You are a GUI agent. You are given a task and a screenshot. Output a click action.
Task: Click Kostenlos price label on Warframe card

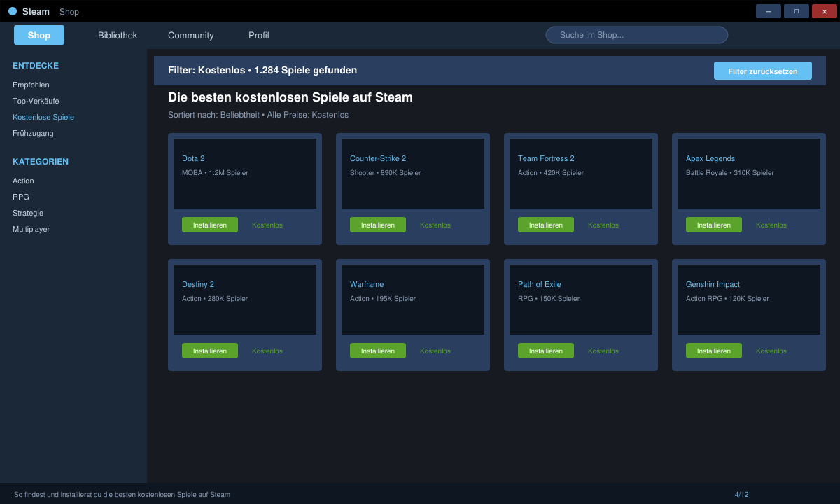click(435, 351)
